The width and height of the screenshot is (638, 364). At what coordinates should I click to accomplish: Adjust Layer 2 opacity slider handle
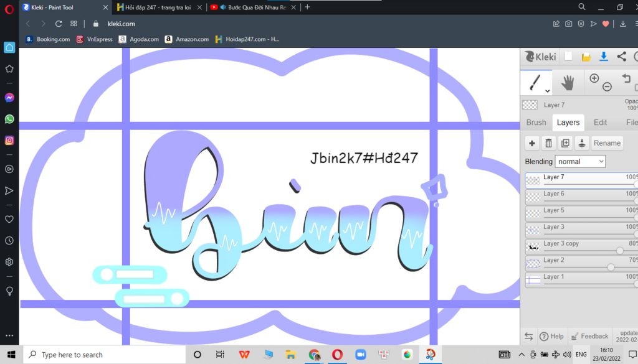[611, 268]
